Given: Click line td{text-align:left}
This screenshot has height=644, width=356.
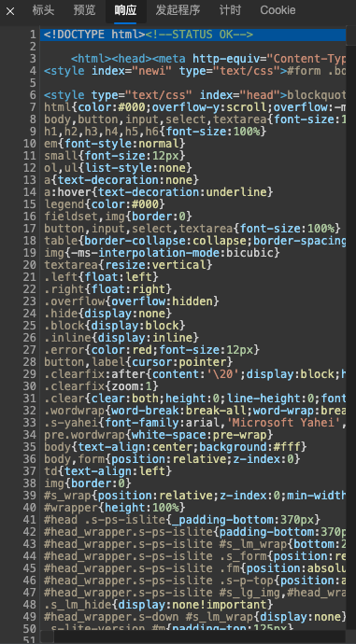Looking at the screenshot, I should tap(108, 471).
